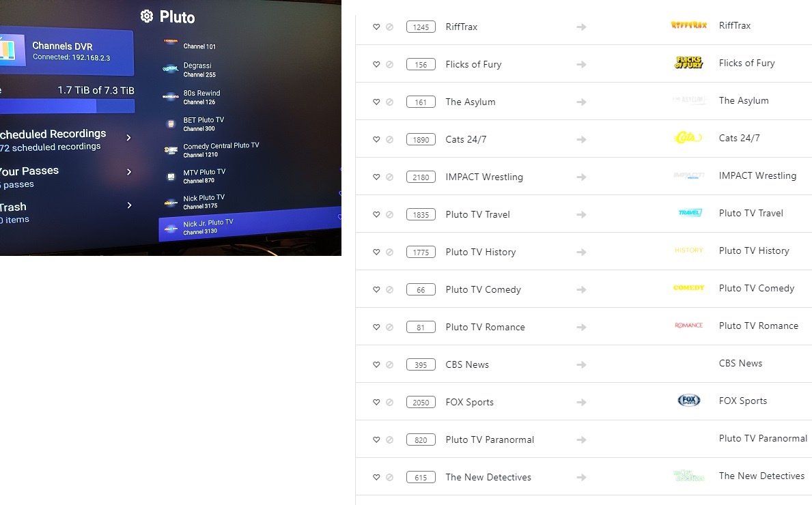
Task: Expand the Your Passes chevron
Action: (x=128, y=172)
